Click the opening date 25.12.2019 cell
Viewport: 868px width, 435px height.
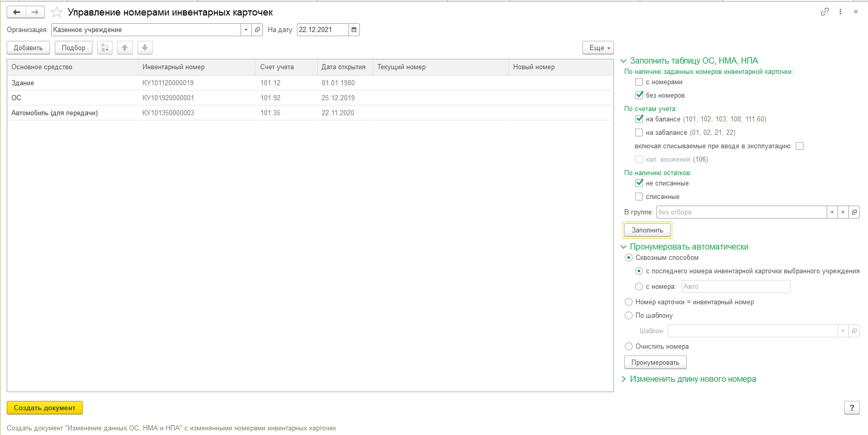pyautogui.click(x=345, y=98)
